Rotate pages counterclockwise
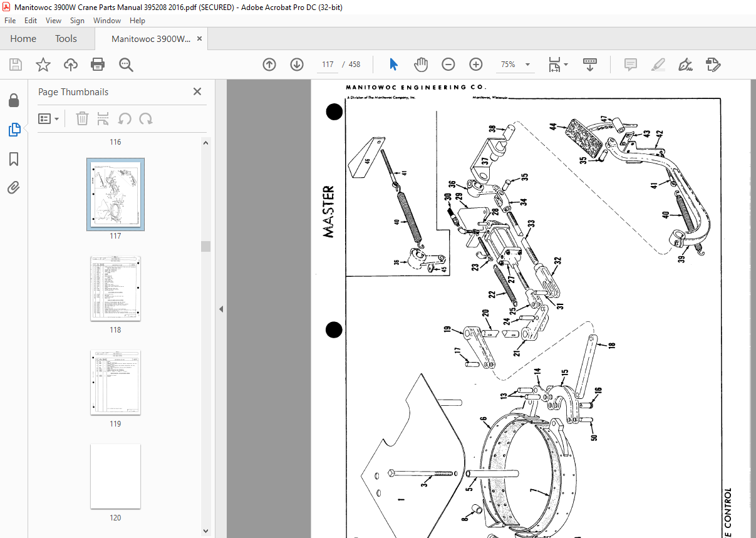756x538 pixels. (x=125, y=118)
